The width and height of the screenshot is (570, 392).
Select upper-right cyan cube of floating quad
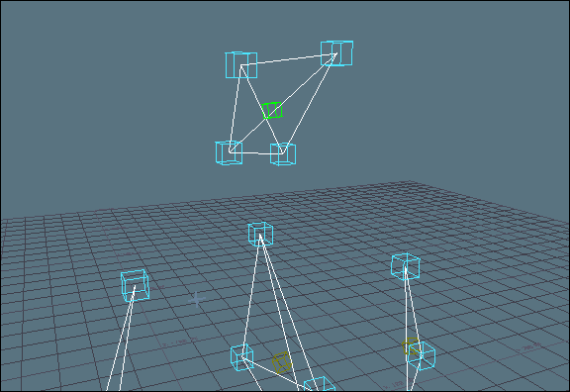tap(336, 53)
